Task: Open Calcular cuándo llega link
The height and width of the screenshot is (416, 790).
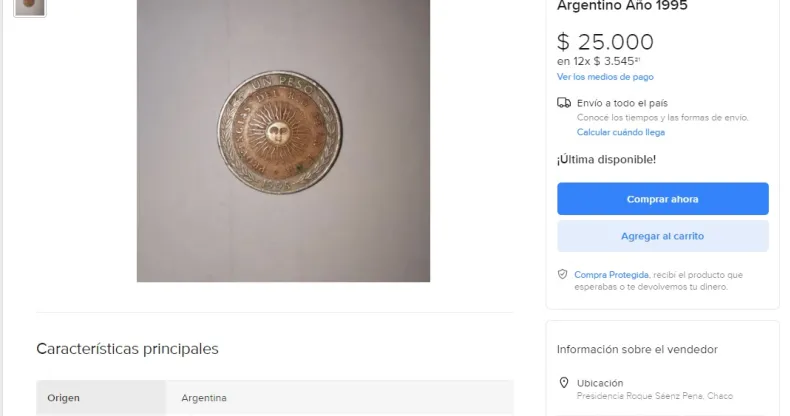Action: (621, 132)
